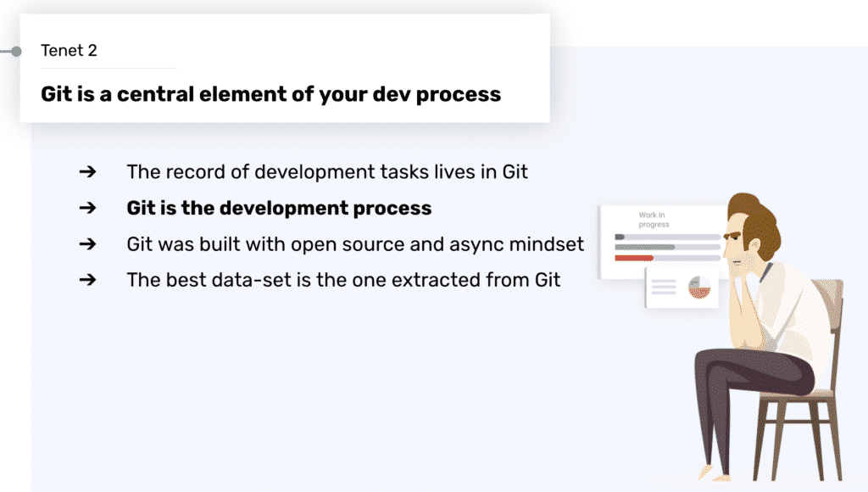Click the arrow before "Git was built with"
Image resolution: width=868 pixels, height=492 pixels.
[87, 244]
